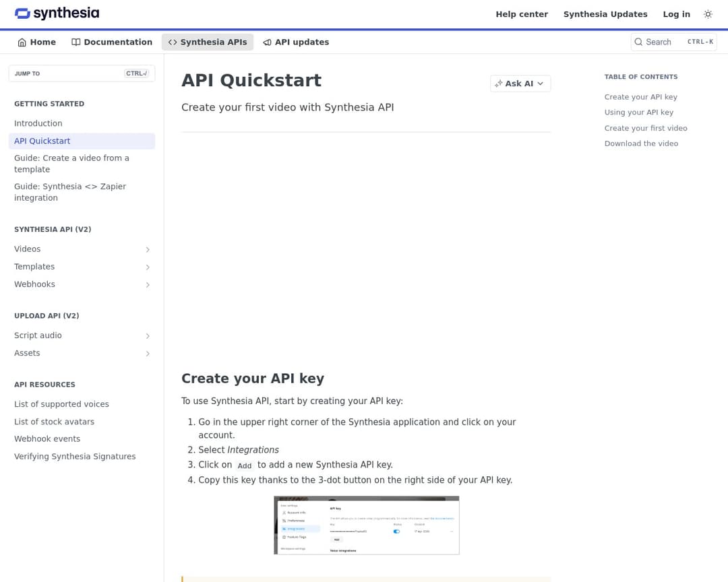Image resolution: width=728 pixels, height=582 pixels.
Task: Click the API key settings screenshot thumbnail
Action: [366, 525]
